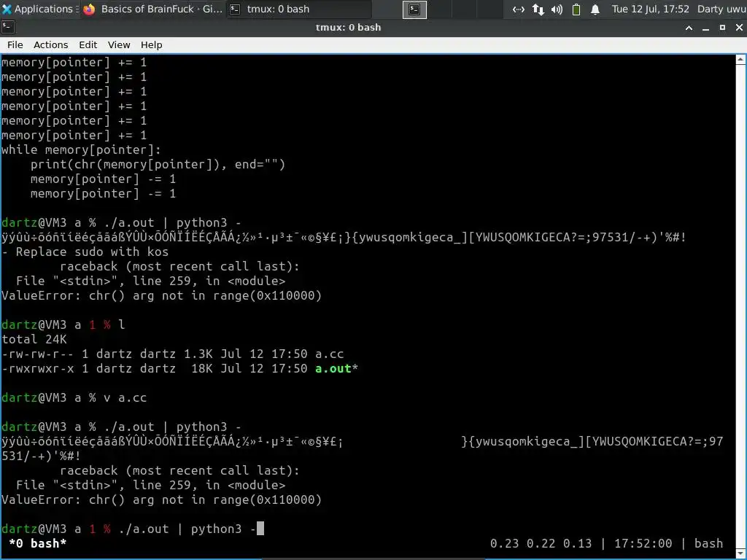Open the Edit menu
This screenshot has width=747, height=560.
click(x=88, y=44)
